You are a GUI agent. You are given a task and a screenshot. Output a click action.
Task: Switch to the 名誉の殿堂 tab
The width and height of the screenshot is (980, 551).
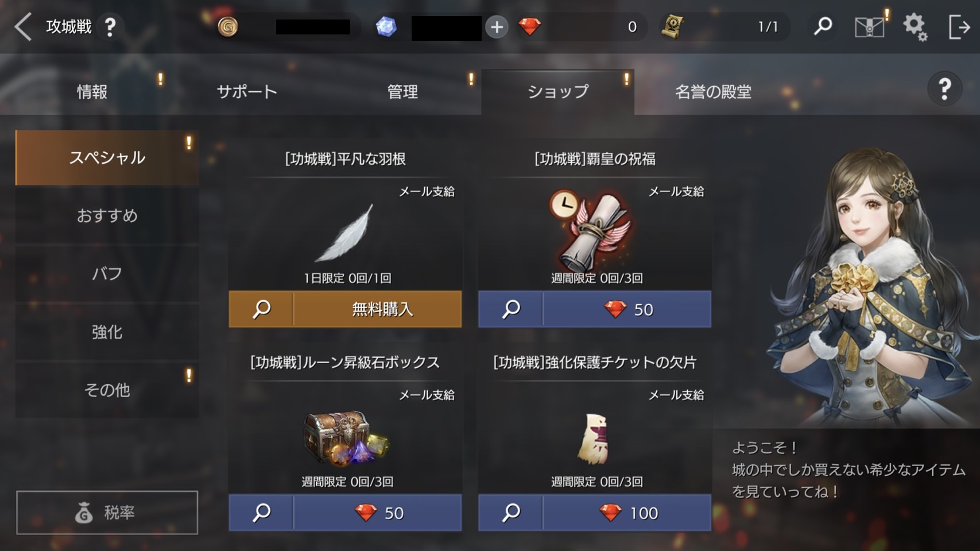713,92
